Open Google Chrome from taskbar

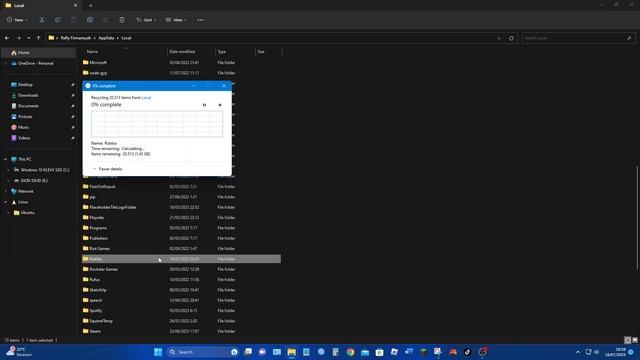pyautogui.click(x=350, y=352)
